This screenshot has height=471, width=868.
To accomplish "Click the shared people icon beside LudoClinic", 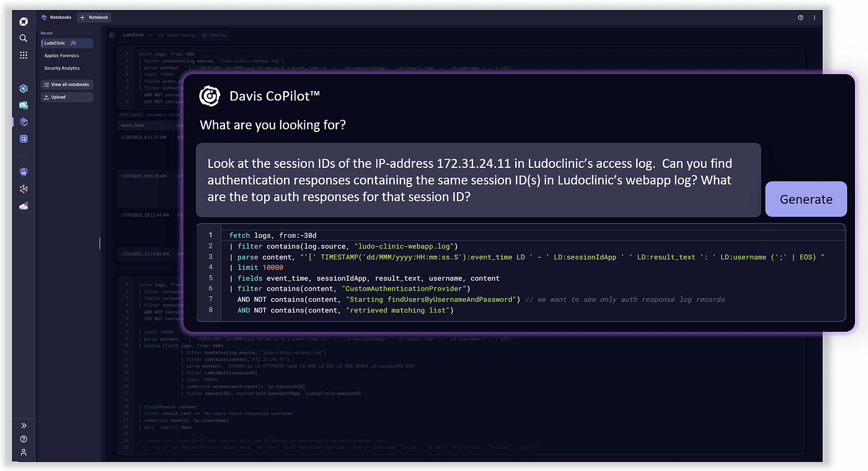I will (73, 43).
